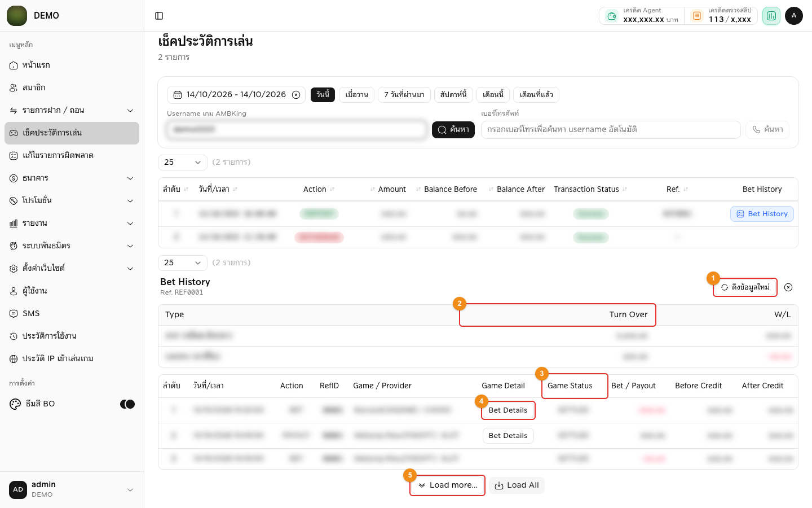Click the blue Bet History button
Viewport: 812px width, 508px height.
click(762, 214)
